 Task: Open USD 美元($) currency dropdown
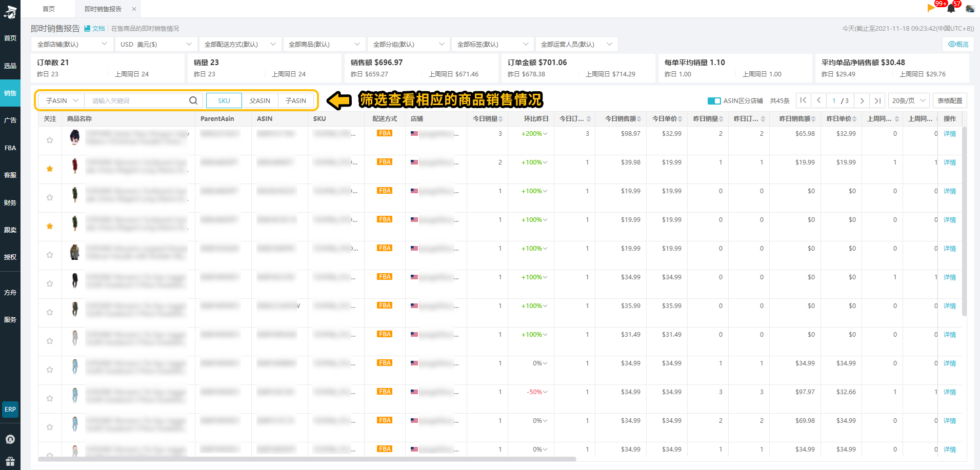coord(156,44)
